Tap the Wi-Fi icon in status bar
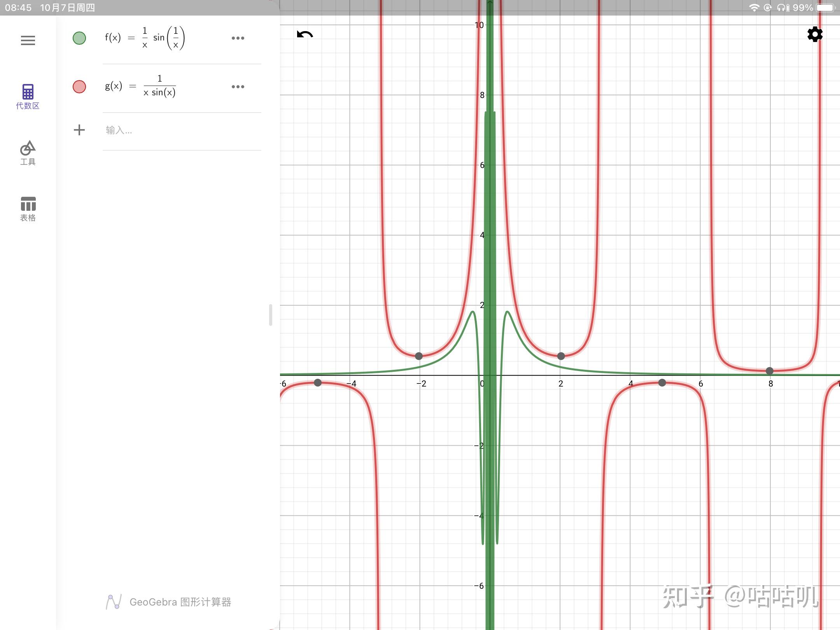 tap(754, 8)
